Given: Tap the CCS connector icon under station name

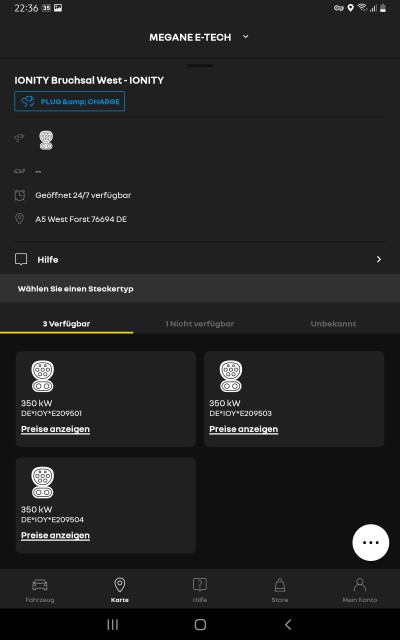Looking at the screenshot, I should (x=46, y=140).
